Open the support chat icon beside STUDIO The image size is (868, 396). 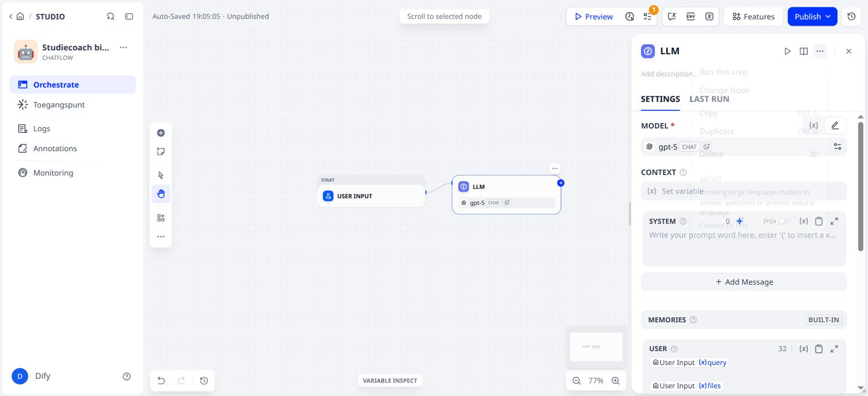click(110, 16)
